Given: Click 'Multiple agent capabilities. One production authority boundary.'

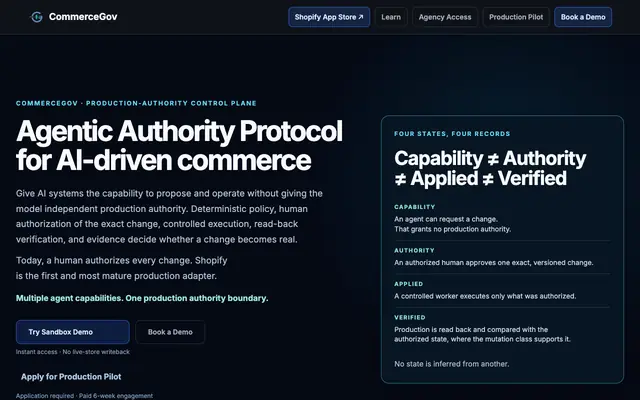Looking at the screenshot, I should tap(142, 298).
